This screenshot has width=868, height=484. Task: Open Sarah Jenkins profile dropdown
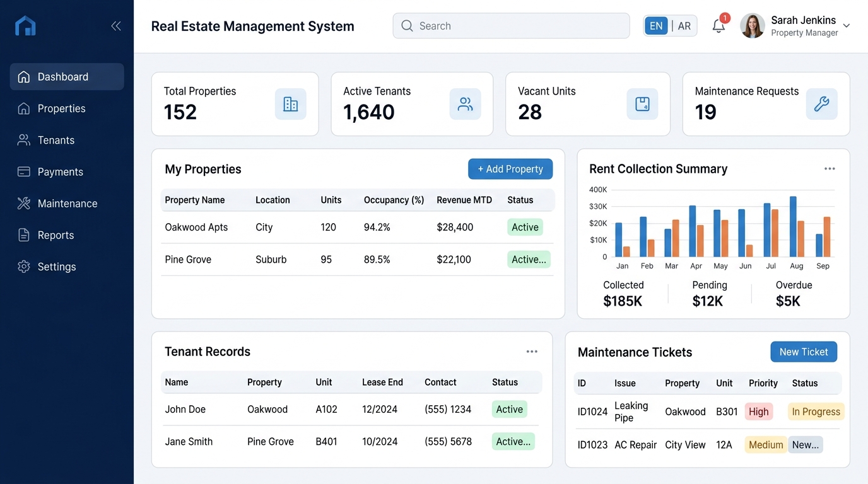tap(796, 26)
